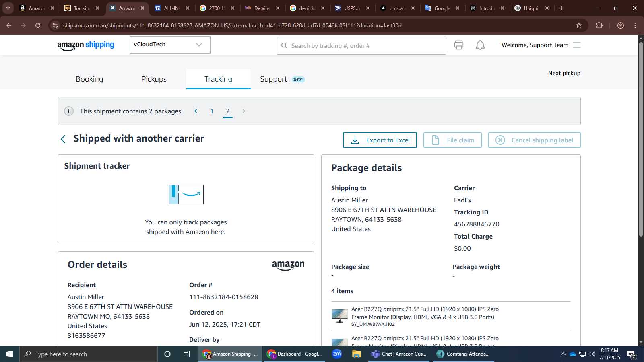The width and height of the screenshot is (644, 362).
Task: Open the tab search dropdown arrow
Action: click(8, 8)
